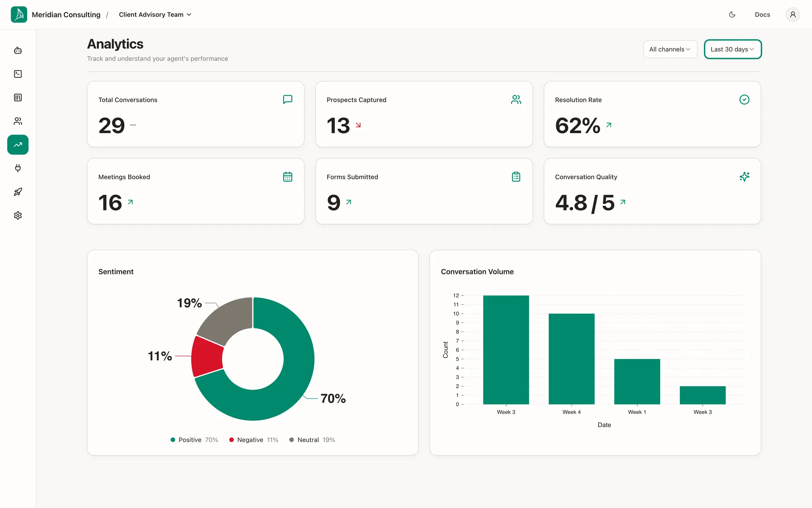Select the active analytics trend icon in sidebar
The image size is (812, 508).
point(18,145)
